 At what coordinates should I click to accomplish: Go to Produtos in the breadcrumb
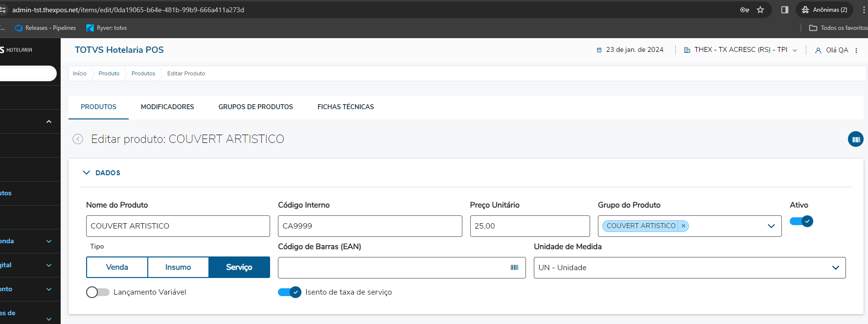coord(143,73)
